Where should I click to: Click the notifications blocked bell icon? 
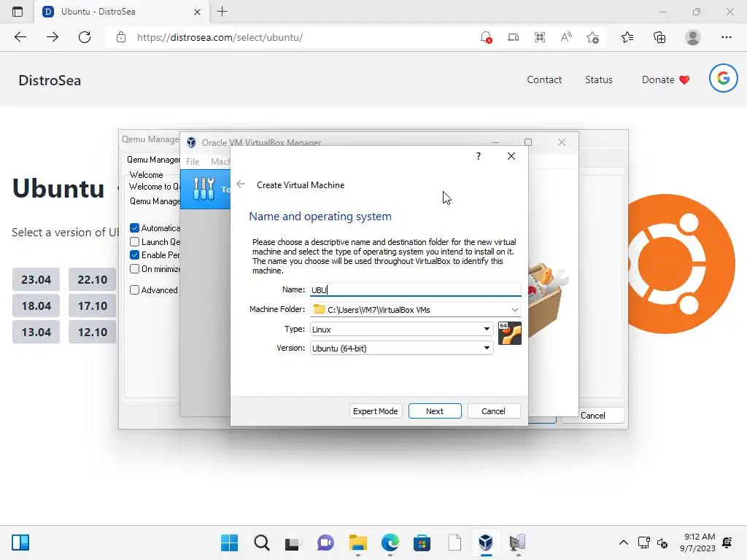pyautogui.click(x=485, y=37)
